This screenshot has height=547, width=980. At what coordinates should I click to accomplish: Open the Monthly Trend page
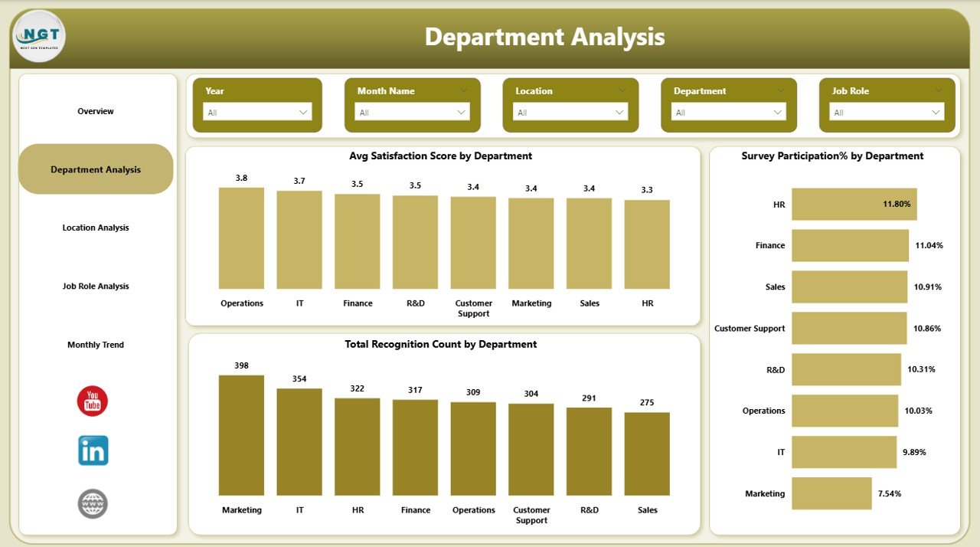[x=95, y=344]
